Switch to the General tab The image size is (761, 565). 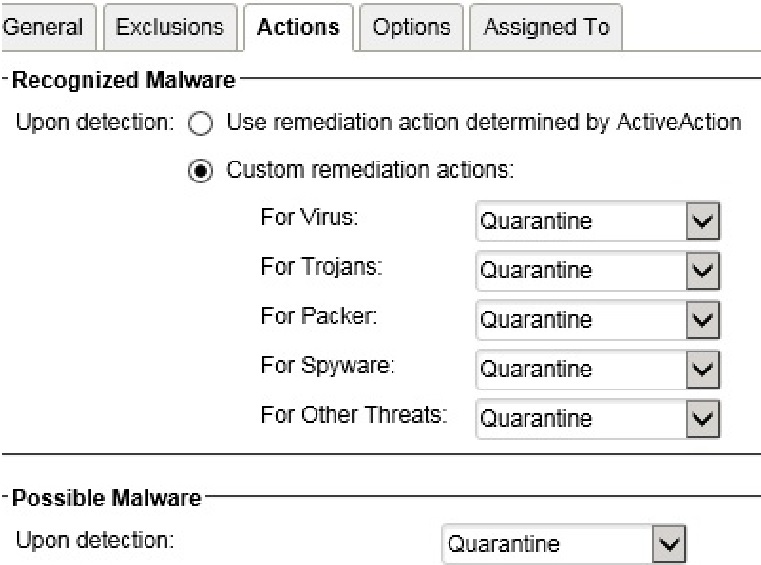tap(46, 27)
